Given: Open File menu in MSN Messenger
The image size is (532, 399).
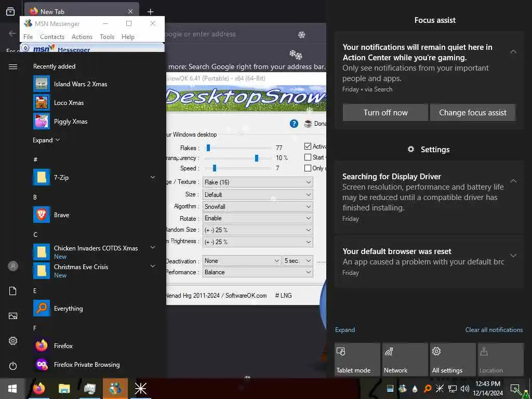Looking at the screenshot, I should [28, 37].
